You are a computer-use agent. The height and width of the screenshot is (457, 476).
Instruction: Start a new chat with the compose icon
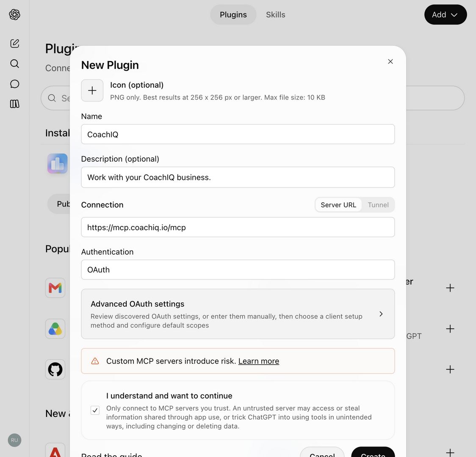[14, 43]
